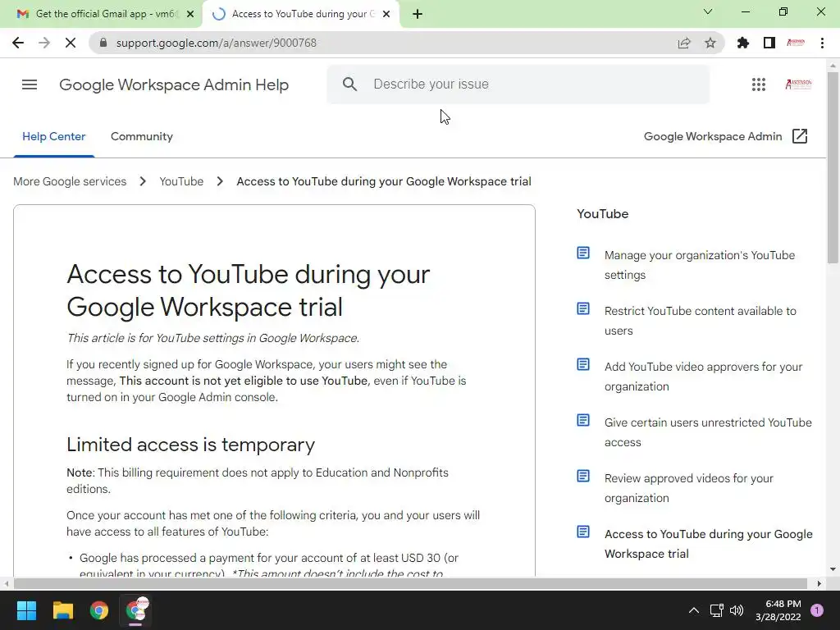Close the Gmail tab
This screenshot has width=840, height=630.
pyautogui.click(x=190, y=14)
